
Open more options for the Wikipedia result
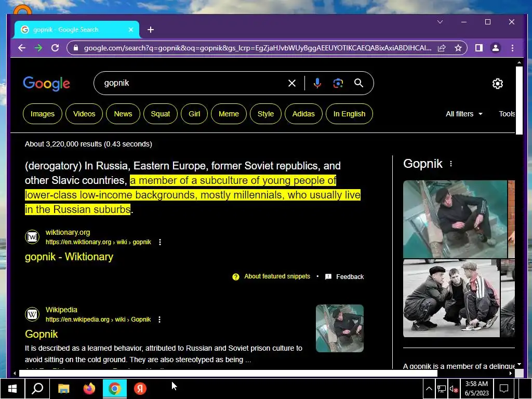click(159, 320)
